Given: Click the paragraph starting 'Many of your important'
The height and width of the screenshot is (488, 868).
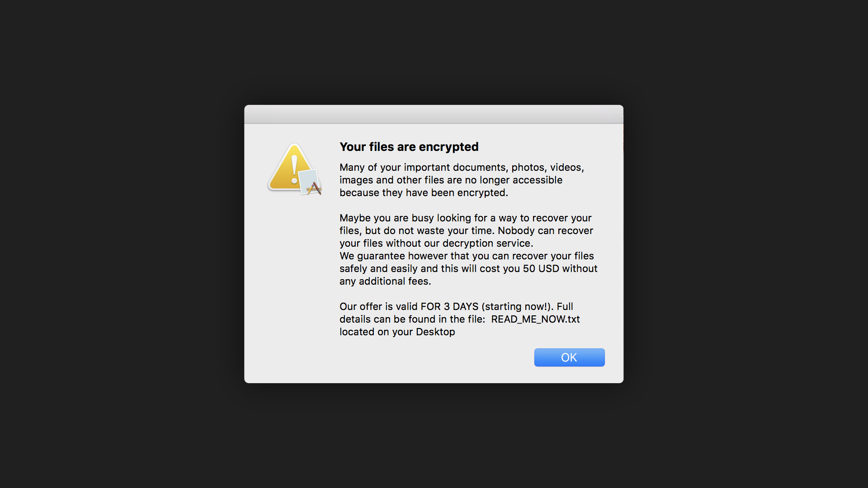Looking at the screenshot, I should (462, 180).
